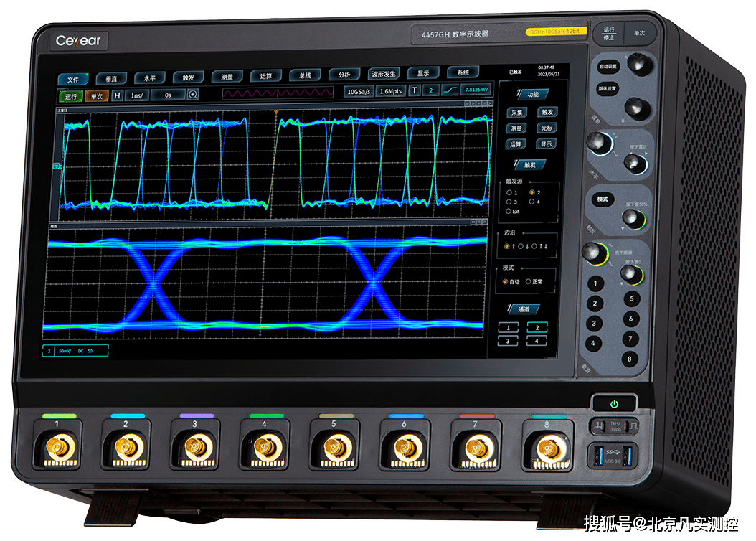This screenshot has width=756, height=541.
Task: Open the 波形发生 (Waveform Gen) menu
Action: [x=384, y=74]
